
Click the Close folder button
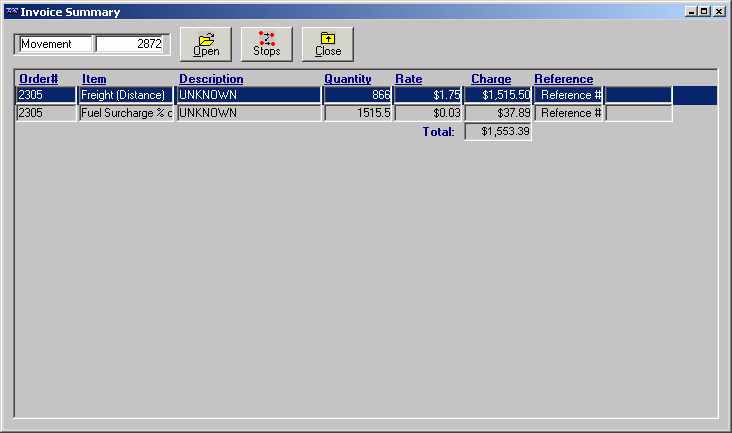pos(328,44)
